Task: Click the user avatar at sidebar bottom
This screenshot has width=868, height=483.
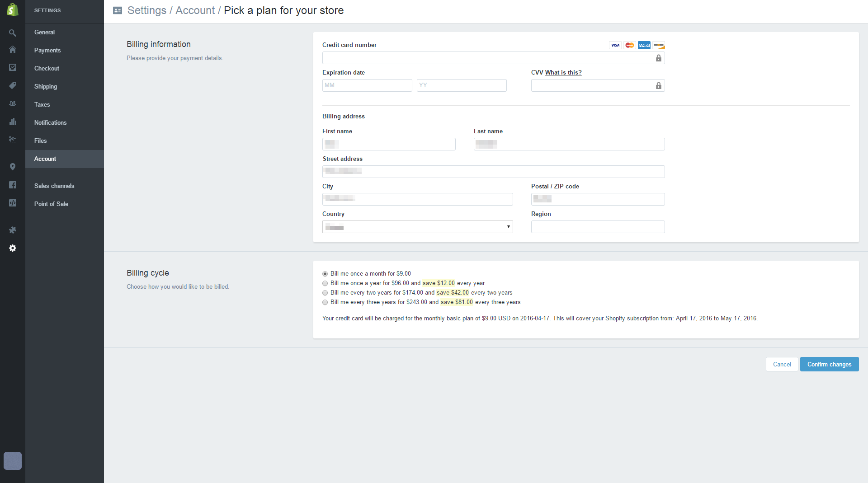Action: [13, 461]
